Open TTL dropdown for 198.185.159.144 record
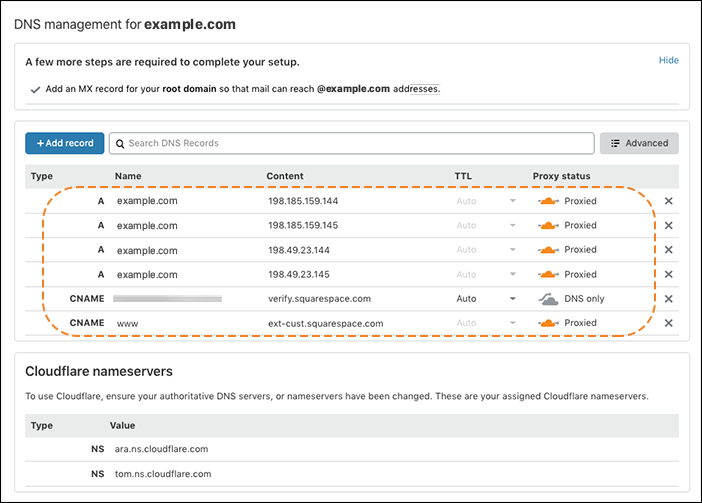Image resolution: width=702 pixels, height=503 pixels. point(513,201)
